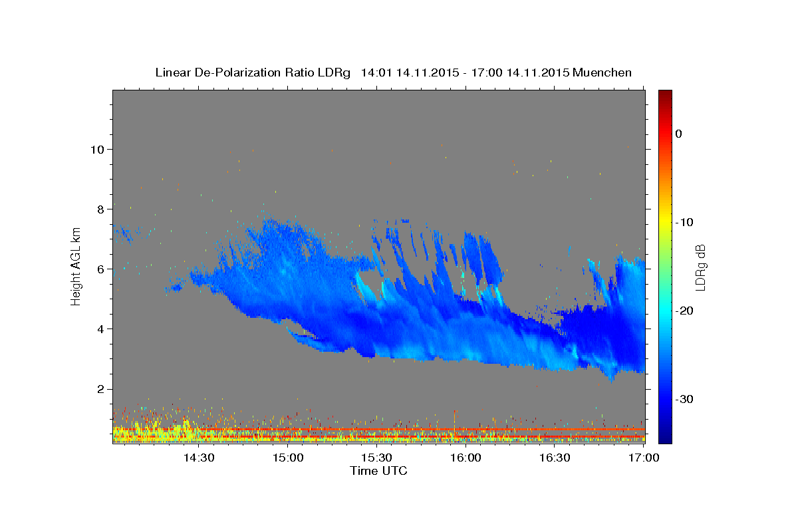Image resolution: width=798 pixels, height=532 pixels.
Task: Click the 'LDRg dB' colorbar label
Action: pos(700,267)
